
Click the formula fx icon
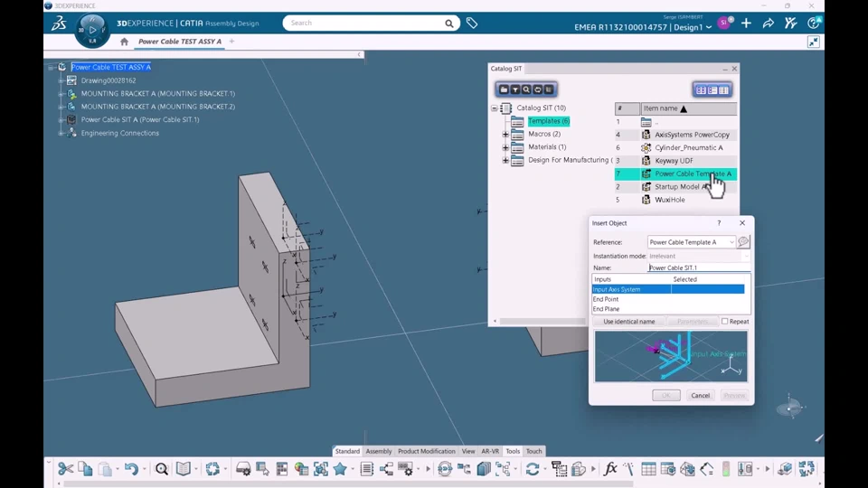click(x=610, y=469)
